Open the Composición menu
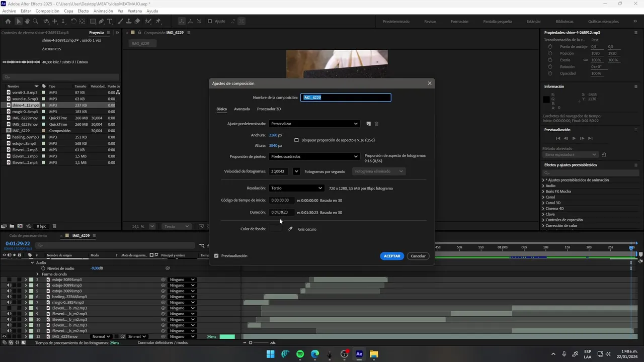The width and height of the screenshot is (644, 362). (x=47, y=11)
